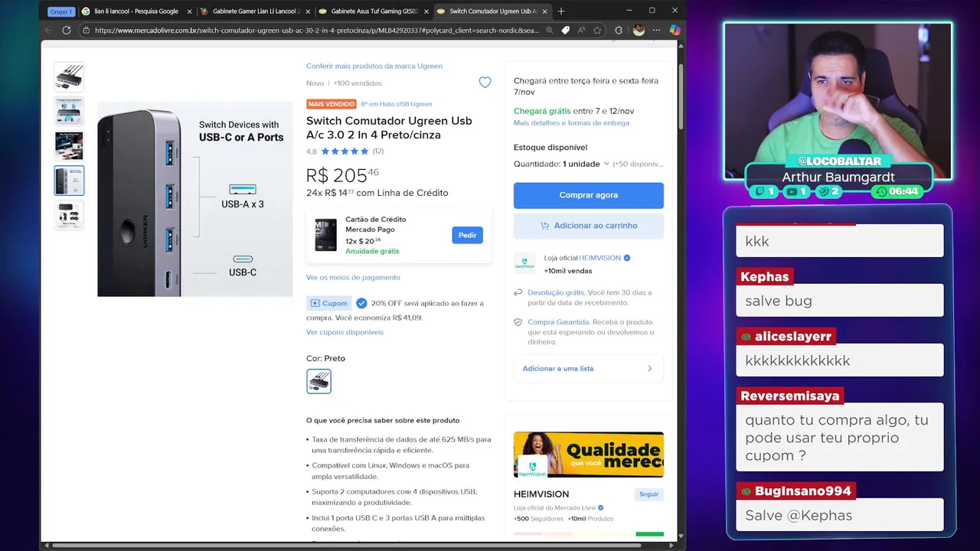Favorite the product with the heart icon
The image size is (980, 551).
485,82
